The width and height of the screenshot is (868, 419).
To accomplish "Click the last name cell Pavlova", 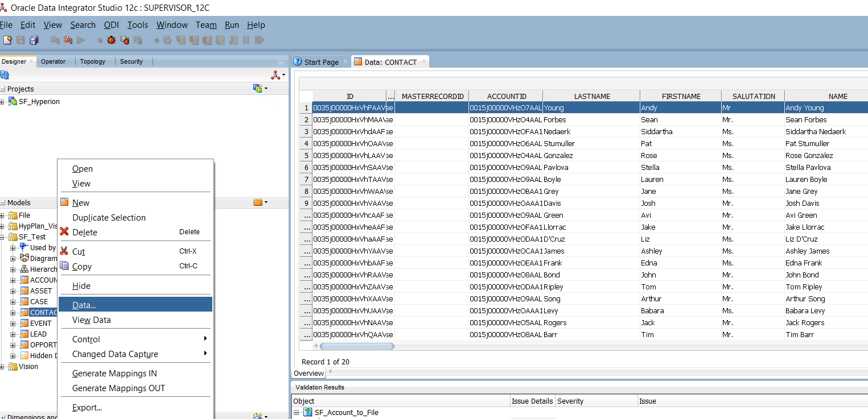I will click(x=591, y=167).
